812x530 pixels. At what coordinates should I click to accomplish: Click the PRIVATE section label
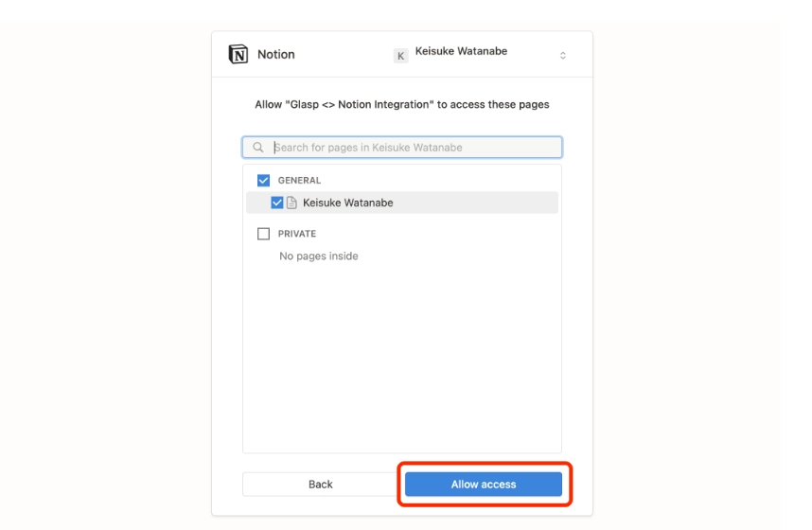coord(297,234)
